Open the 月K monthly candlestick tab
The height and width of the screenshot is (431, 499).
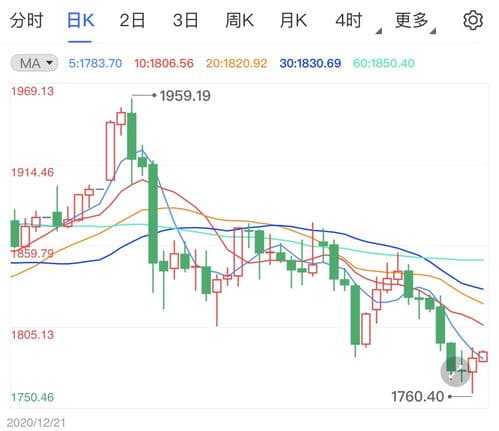tap(293, 20)
